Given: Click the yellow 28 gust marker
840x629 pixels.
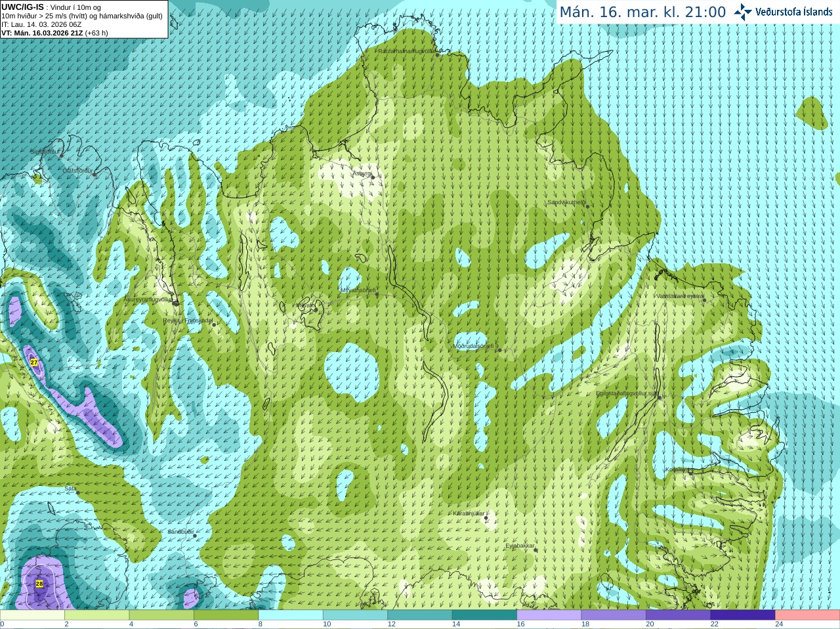Looking at the screenshot, I should pos(39,584).
